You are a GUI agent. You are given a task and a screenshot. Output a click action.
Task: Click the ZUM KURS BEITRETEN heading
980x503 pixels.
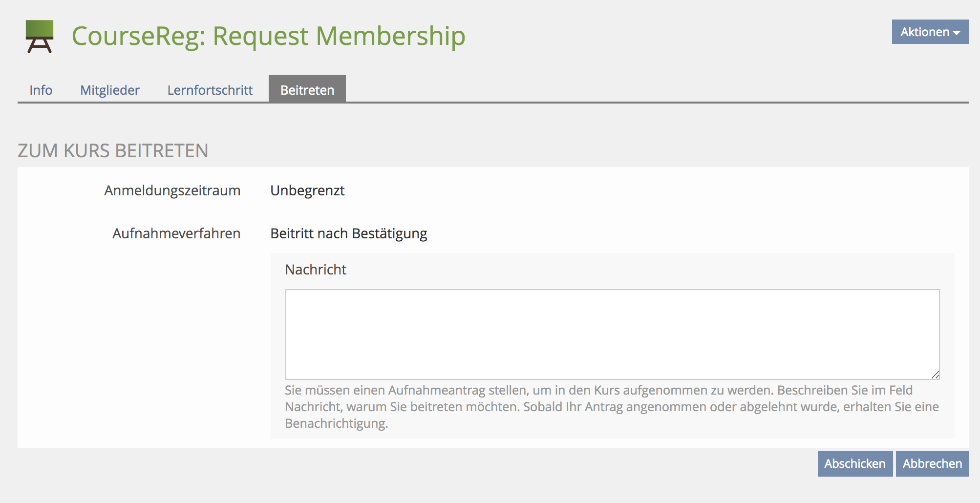pos(113,151)
